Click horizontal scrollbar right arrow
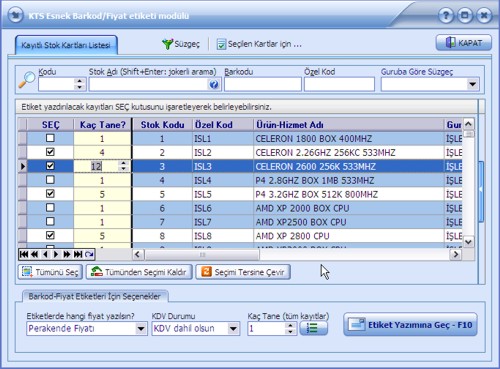The height and width of the screenshot is (369, 500). (456, 255)
